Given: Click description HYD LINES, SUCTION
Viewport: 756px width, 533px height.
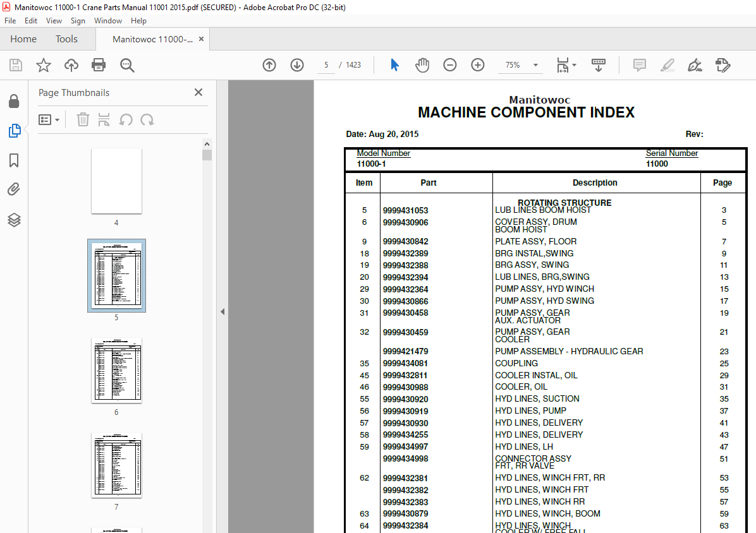Looking at the screenshot, I should [537, 398].
